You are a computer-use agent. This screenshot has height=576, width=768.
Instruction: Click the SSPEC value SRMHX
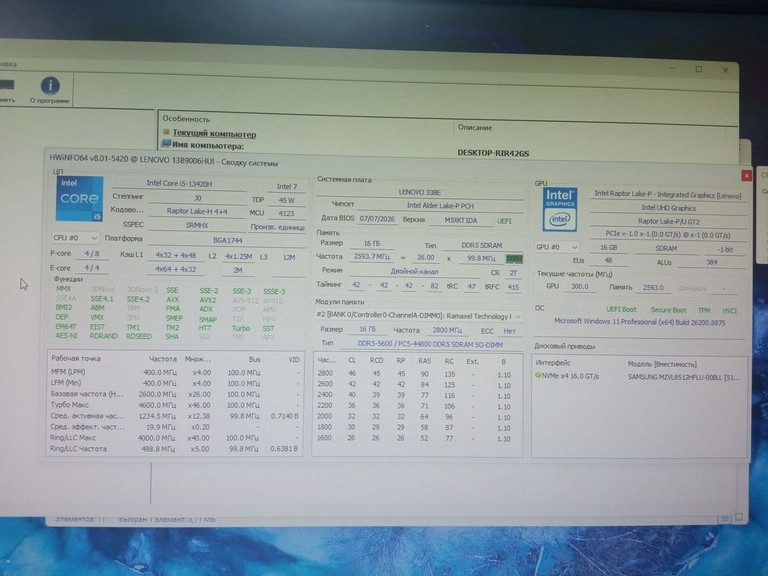click(x=197, y=225)
